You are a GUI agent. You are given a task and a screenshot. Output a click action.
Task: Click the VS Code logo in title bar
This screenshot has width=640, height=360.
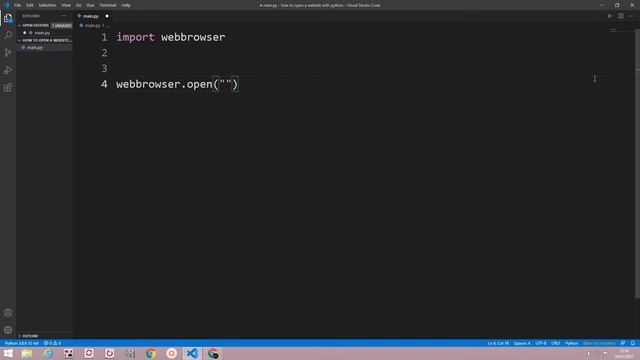point(6,5)
